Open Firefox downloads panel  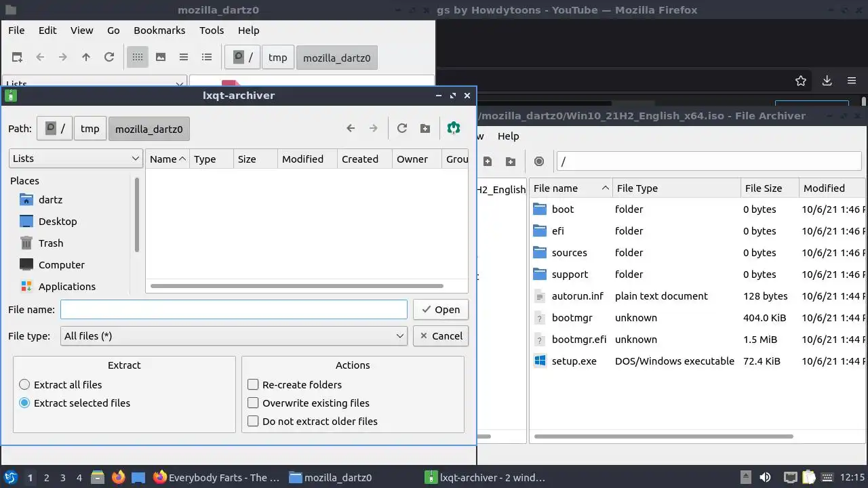827,81
